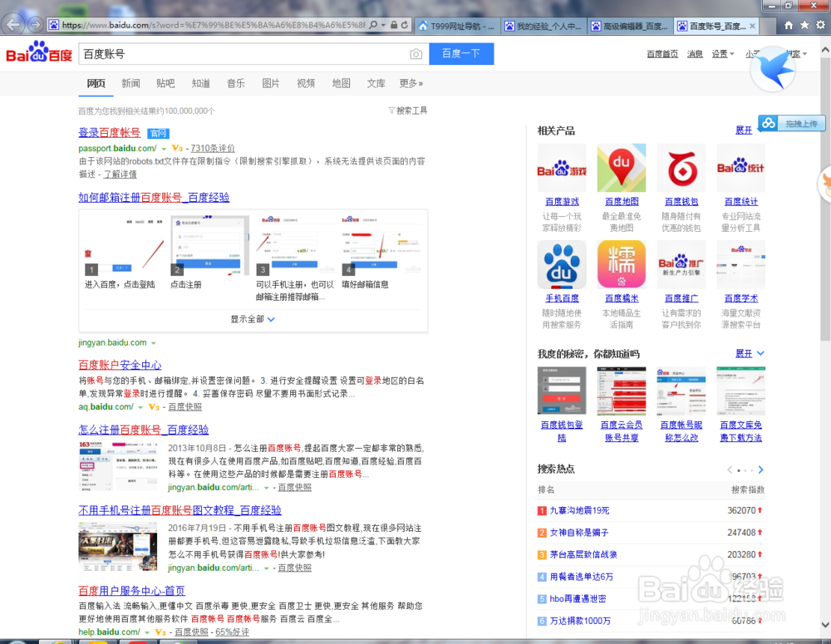
Task: Click the address bar lock icon
Action: click(394, 25)
